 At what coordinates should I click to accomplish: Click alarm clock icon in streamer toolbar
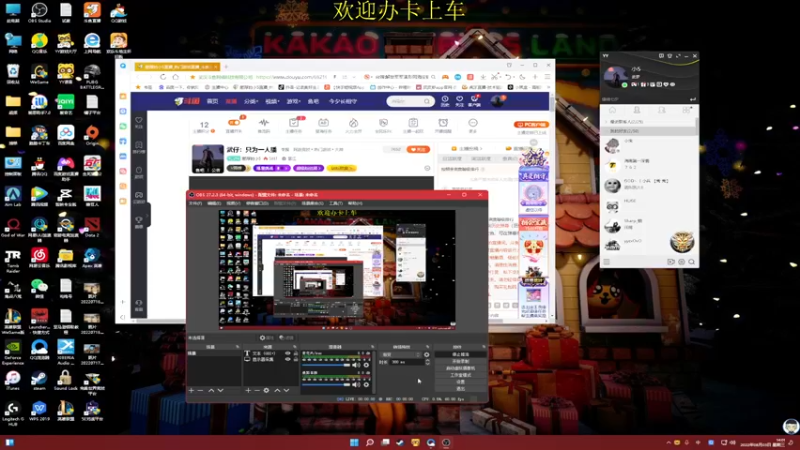(x=443, y=122)
